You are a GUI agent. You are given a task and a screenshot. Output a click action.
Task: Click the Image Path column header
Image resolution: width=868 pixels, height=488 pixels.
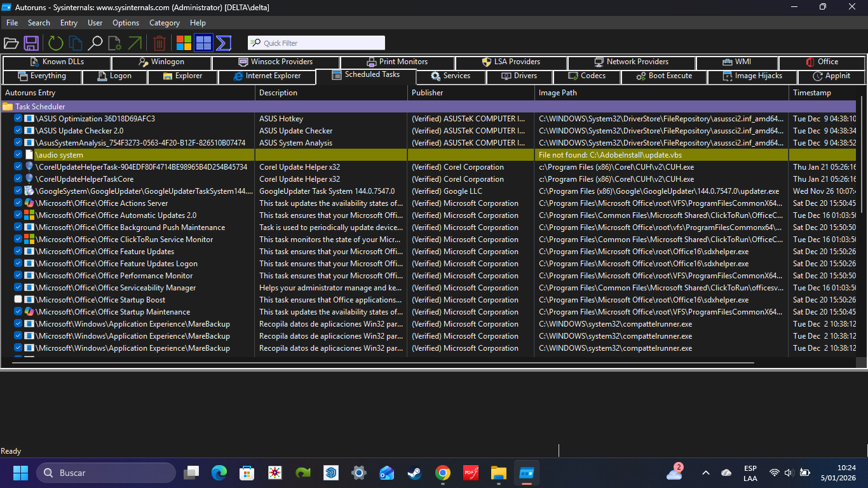[x=661, y=93]
